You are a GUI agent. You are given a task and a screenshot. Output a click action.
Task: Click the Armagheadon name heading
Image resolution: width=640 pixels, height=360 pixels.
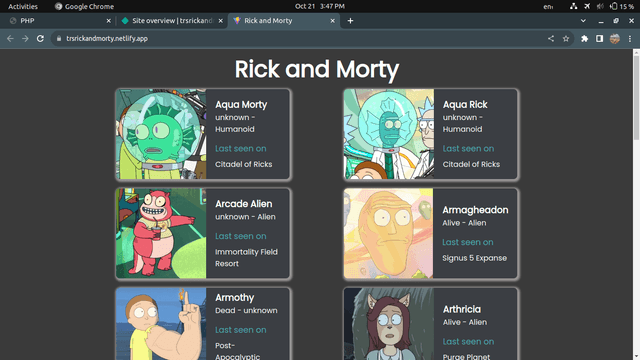tap(476, 210)
